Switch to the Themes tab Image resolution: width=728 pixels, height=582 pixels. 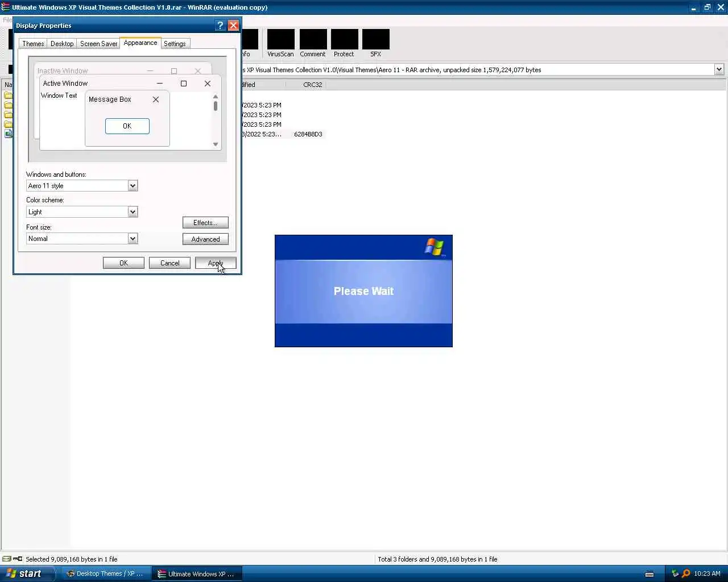point(33,44)
